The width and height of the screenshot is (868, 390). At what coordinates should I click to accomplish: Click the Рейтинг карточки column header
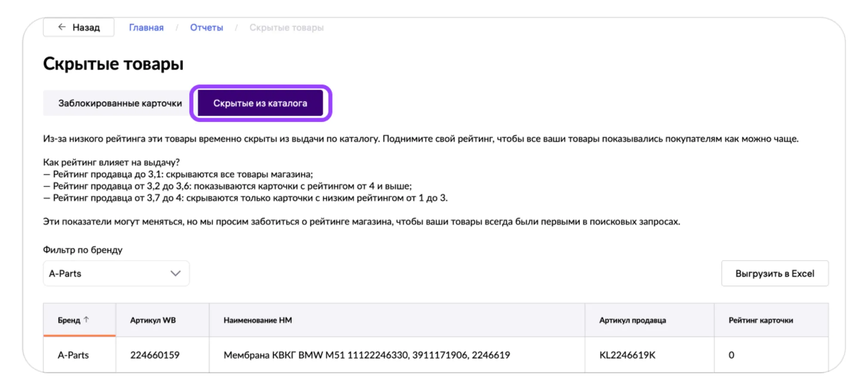click(761, 320)
